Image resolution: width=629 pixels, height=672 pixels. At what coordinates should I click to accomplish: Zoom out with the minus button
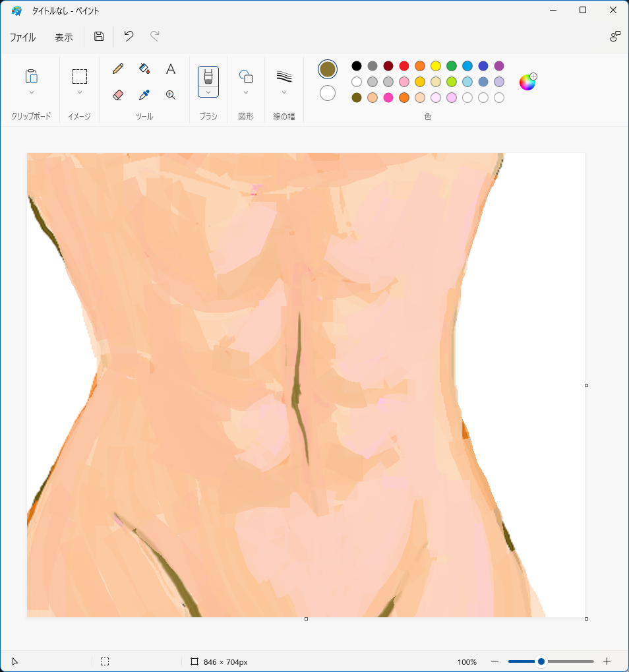tap(494, 661)
